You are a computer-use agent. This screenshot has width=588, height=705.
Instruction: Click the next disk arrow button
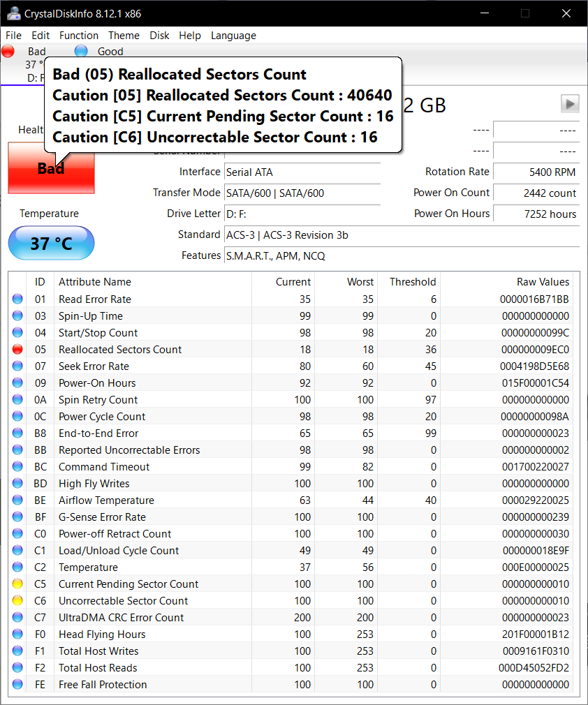[x=570, y=104]
